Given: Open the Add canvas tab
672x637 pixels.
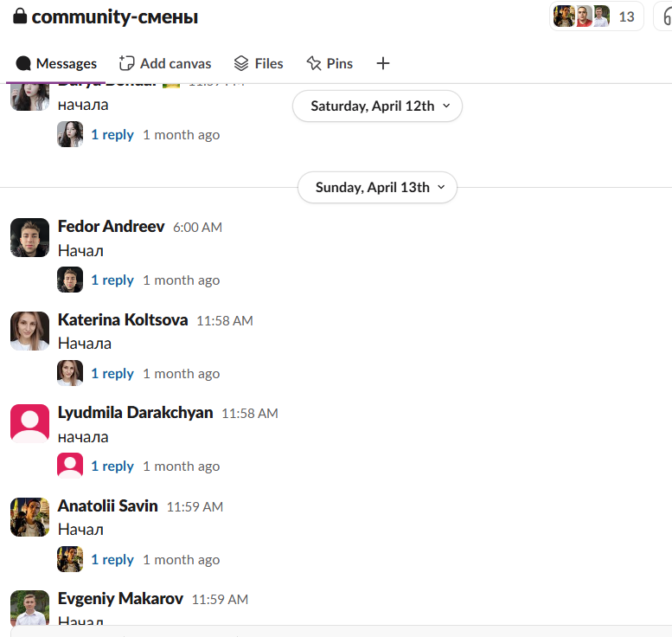Looking at the screenshot, I should (x=165, y=63).
